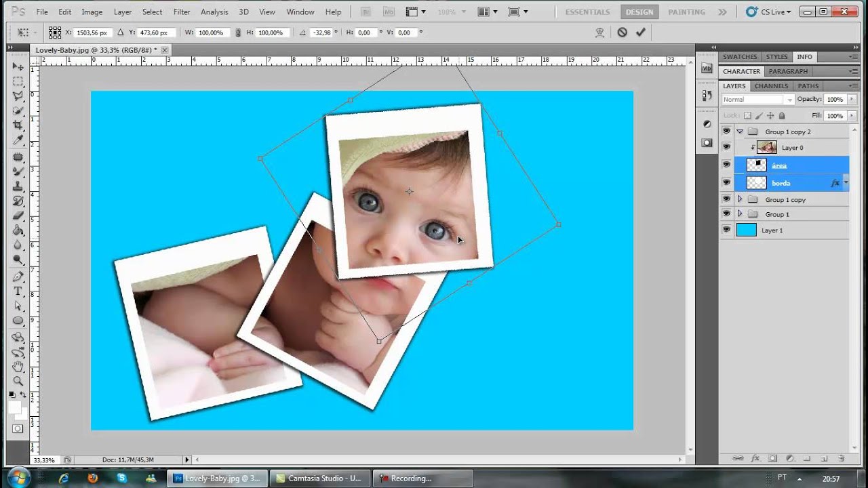Open the Analysis menu
The image size is (868, 488).
click(214, 12)
